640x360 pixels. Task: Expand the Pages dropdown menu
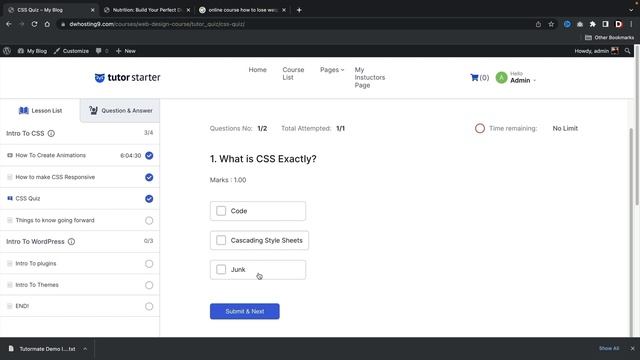point(332,70)
